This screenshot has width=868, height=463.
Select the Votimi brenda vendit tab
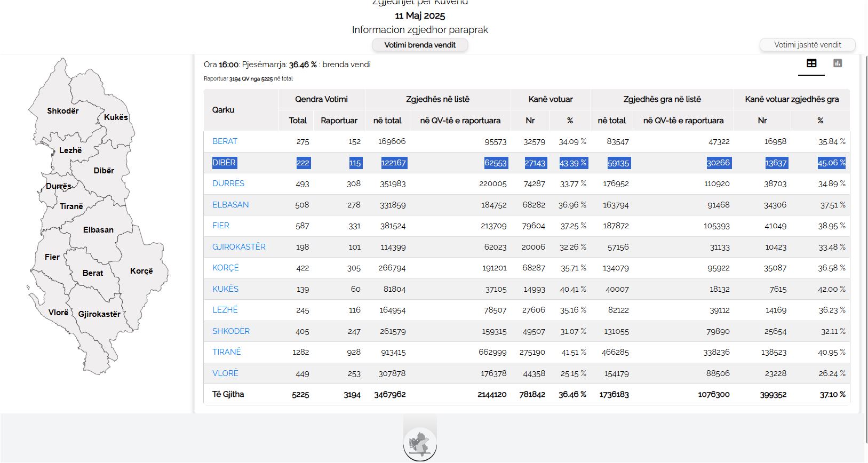coord(420,45)
